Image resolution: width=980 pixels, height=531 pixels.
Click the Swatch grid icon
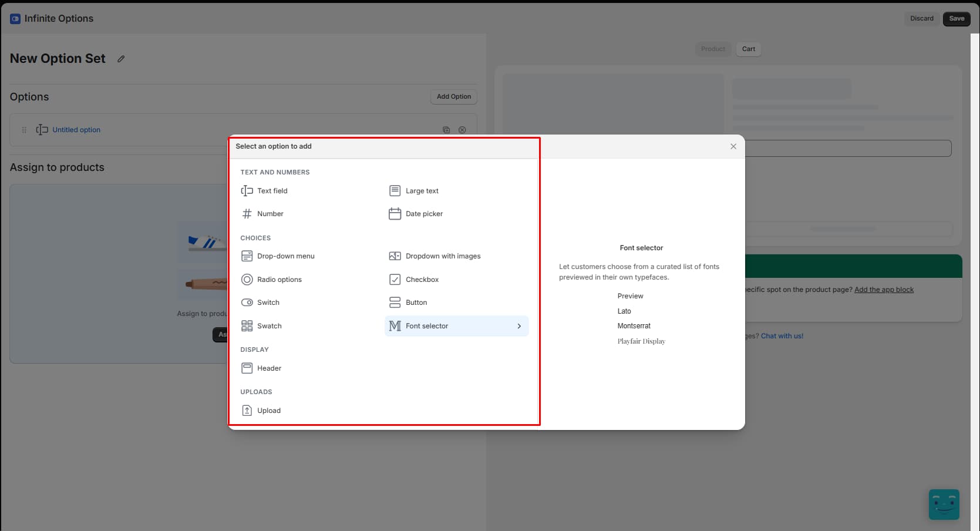[x=247, y=326]
